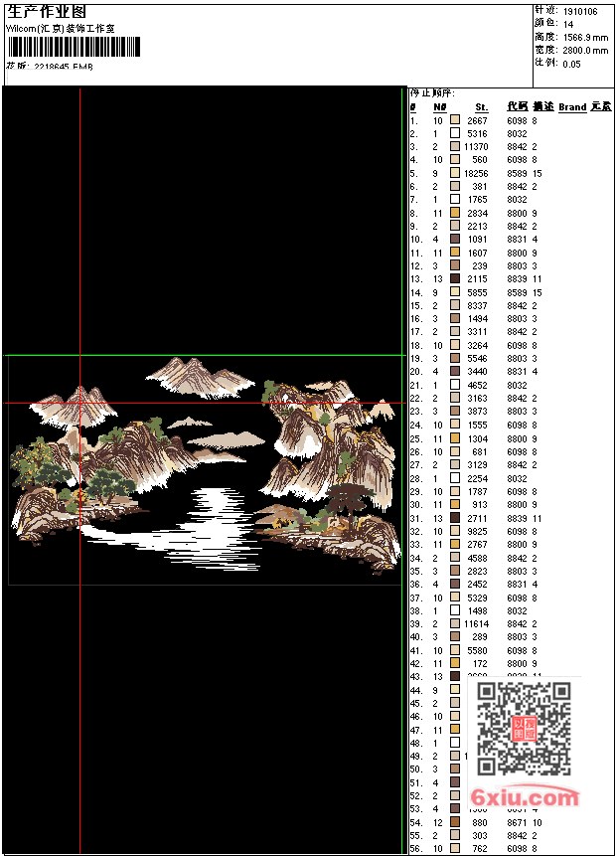Select stitch count 11614 in row 39
Image resolution: width=616 pixels, height=856 pixels.
476,623
